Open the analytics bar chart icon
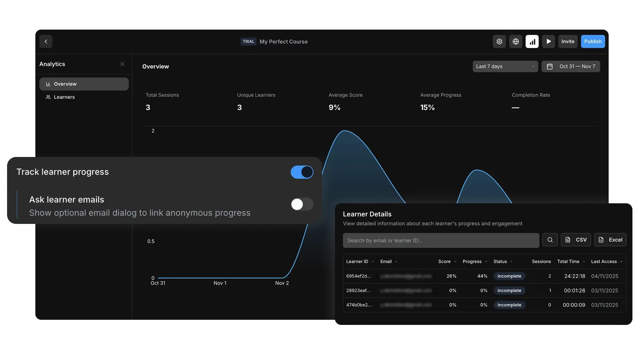This screenshot has height=350, width=644. coord(532,41)
